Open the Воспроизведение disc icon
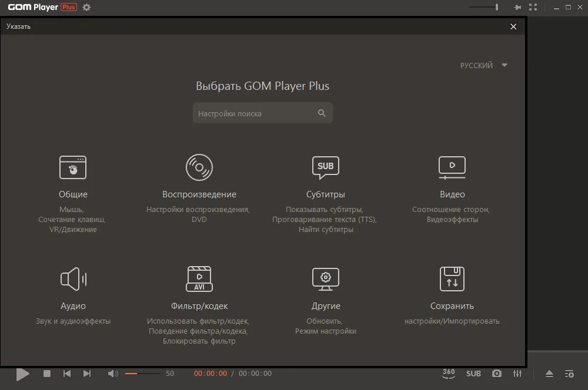588x390 pixels. (x=199, y=167)
